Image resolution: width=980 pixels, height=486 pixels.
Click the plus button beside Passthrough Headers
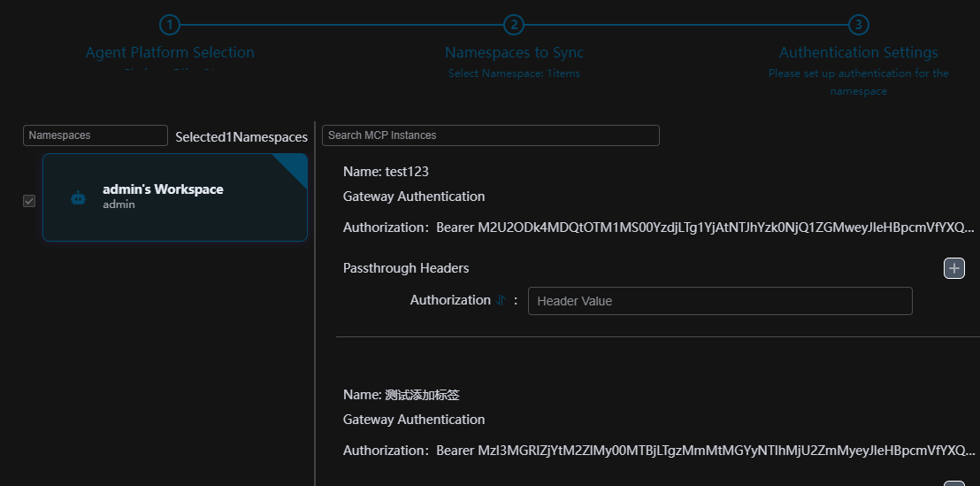(954, 268)
